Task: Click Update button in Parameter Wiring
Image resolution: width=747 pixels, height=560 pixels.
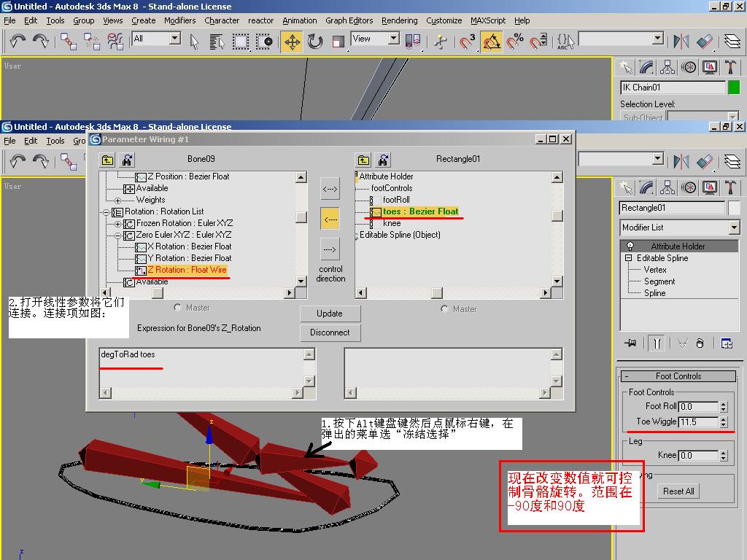Action: (x=330, y=314)
